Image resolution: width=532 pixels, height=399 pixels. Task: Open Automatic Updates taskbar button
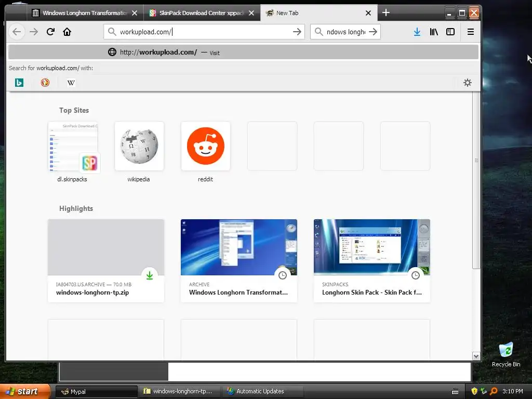click(x=263, y=392)
